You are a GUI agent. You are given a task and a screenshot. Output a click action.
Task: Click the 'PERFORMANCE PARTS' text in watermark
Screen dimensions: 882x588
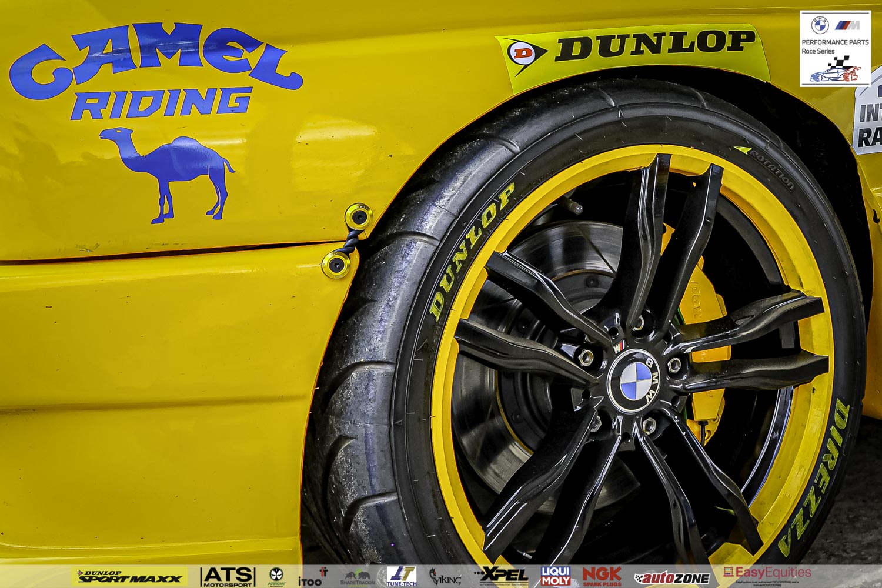[x=835, y=42]
